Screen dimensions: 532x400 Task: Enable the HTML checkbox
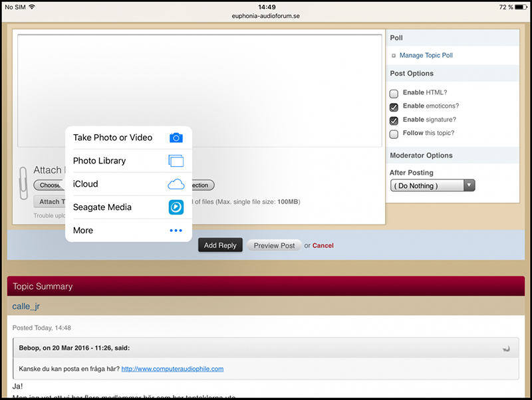click(394, 93)
